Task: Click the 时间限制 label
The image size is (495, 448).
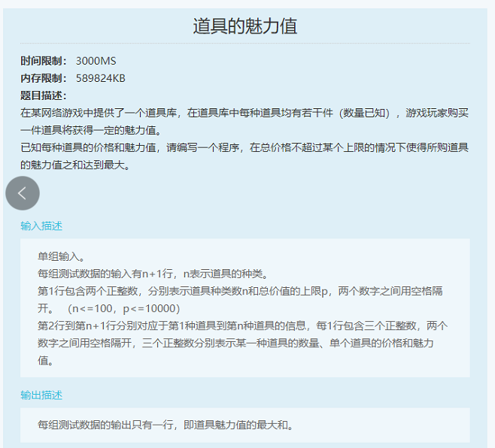Action: pyautogui.click(x=44, y=61)
